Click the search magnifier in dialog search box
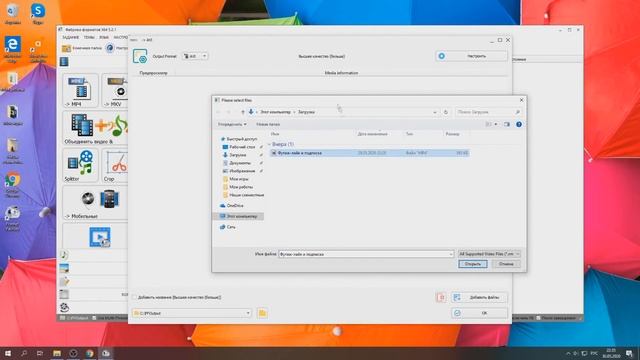Viewport: 640px width, 360px height. [x=518, y=112]
